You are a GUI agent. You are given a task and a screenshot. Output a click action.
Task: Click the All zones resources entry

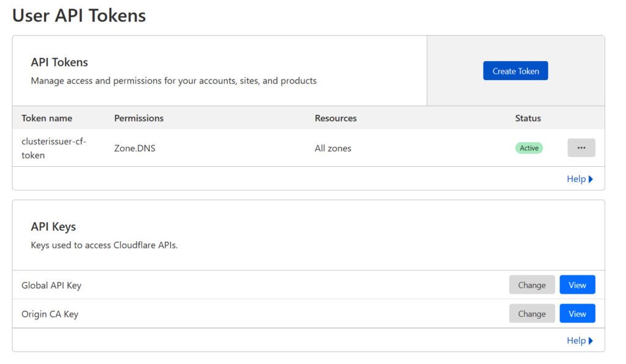click(333, 148)
